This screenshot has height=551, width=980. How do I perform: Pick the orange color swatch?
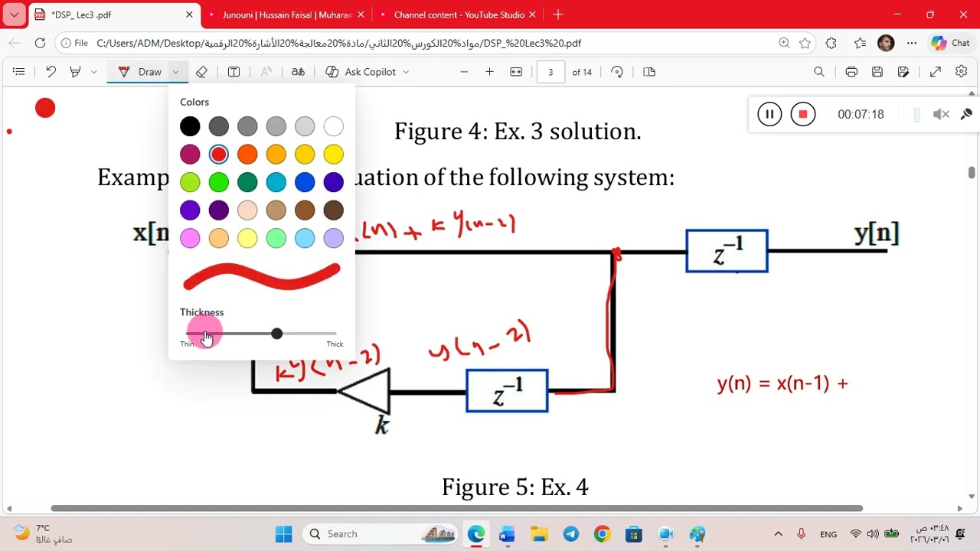point(247,155)
